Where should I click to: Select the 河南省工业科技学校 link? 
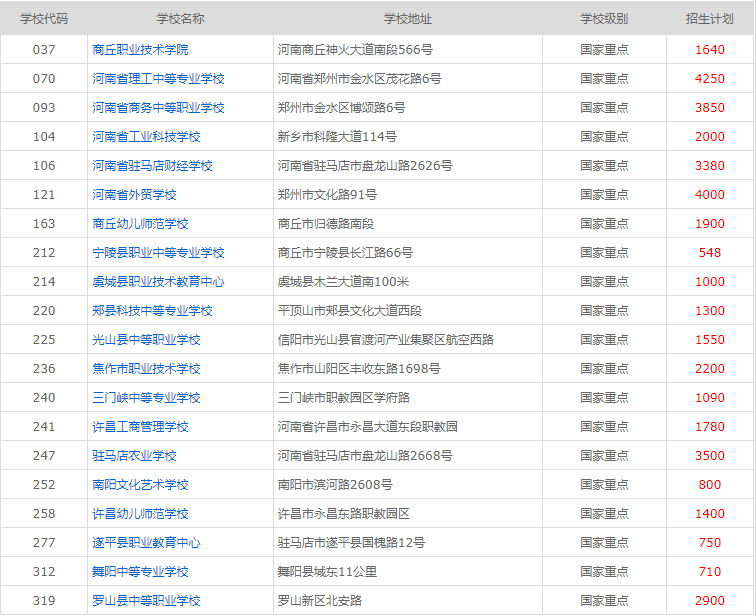pyautogui.click(x=146, y=136)
